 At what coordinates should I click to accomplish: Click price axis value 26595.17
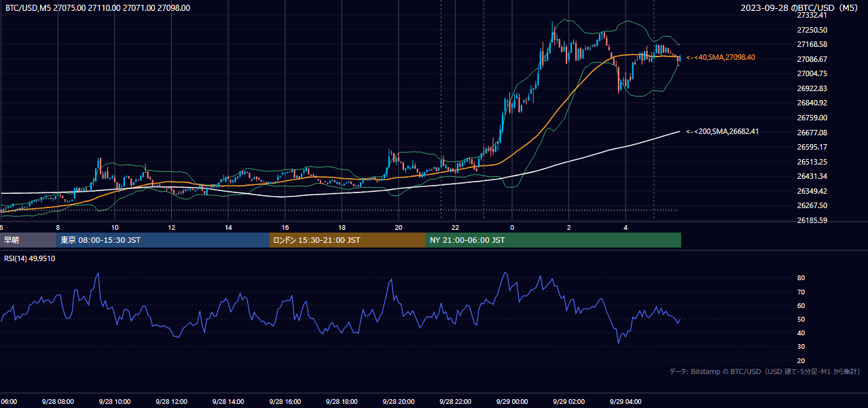pos(812,147)
